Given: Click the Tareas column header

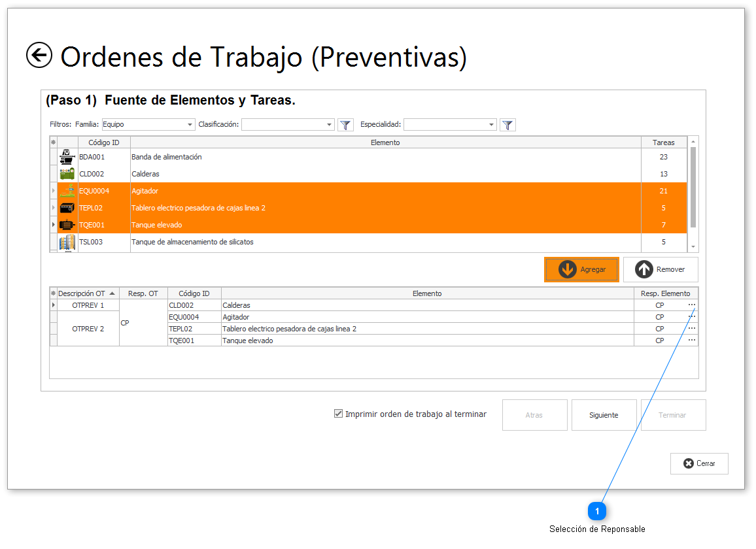Looking at the screenshot, I should pos(664,142).
